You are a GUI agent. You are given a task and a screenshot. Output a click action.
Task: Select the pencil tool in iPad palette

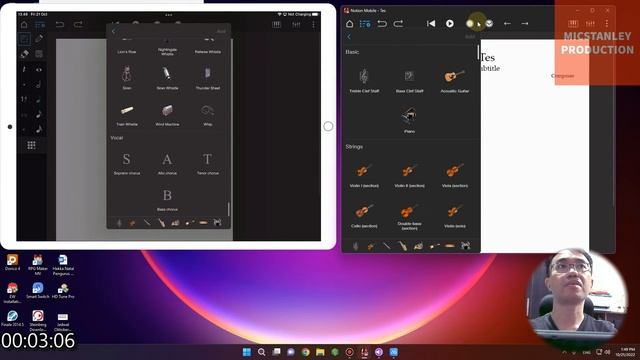(x=39, y=39)
